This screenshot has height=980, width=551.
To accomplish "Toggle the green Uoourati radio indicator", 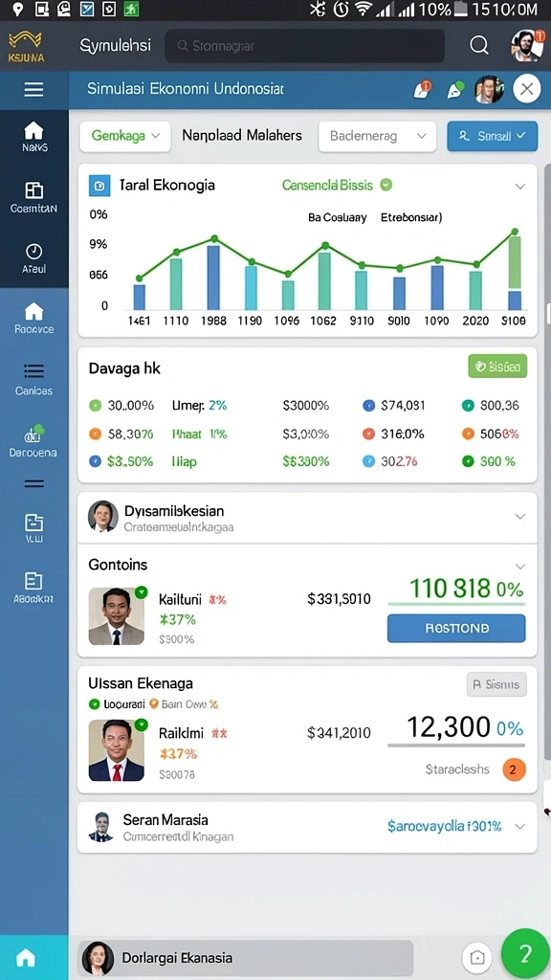I will (95, 703).
